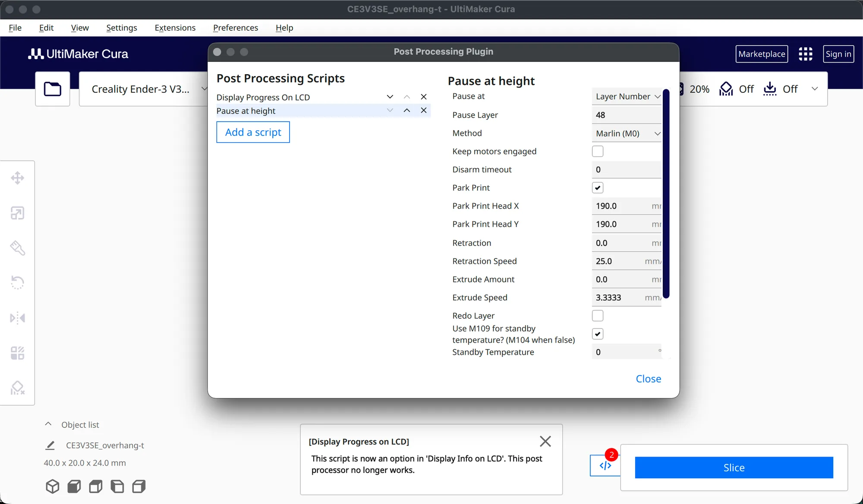Select CE3V3SE_overhang-t in object list
Screen dimensions: 863x504
(x=105, y=445)
